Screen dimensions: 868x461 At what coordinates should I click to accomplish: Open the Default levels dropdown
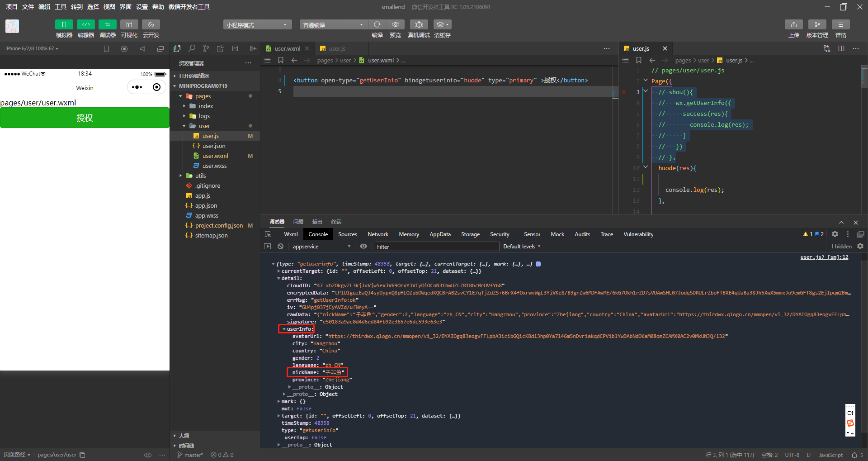522,247
